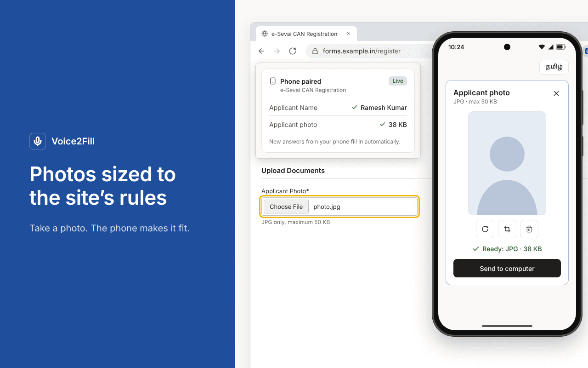Click the globe icon on the browser tab
This screenshot has height=368, width=588.
[x=265, y=34]
